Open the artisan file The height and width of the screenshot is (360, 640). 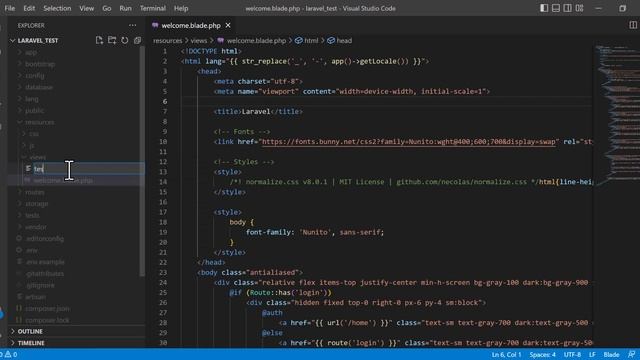[x=36, y=297]
